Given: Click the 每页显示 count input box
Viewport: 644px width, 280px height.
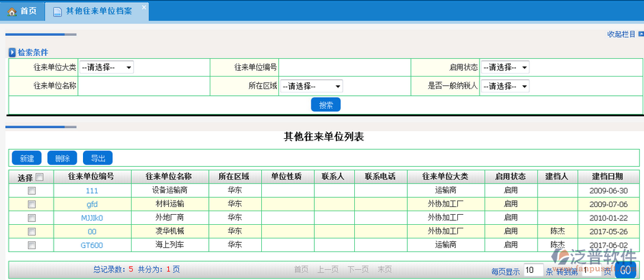Looking at the screenshot, I should click(x=534, y=270).
